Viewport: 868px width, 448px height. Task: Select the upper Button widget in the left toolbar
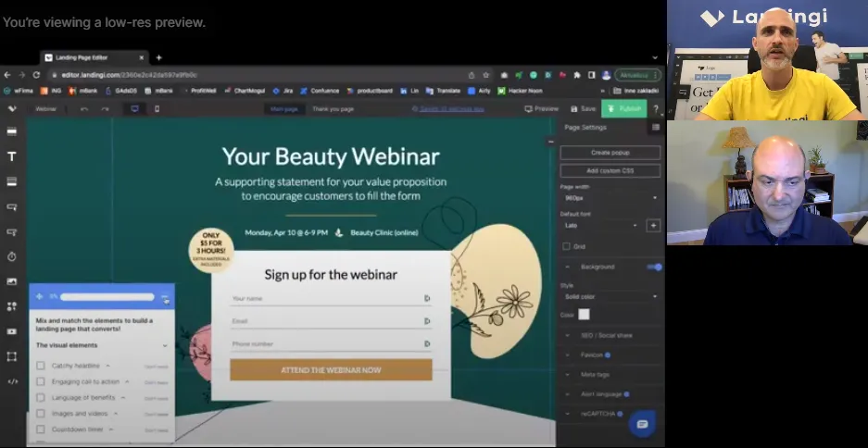(x=12, y=206)
